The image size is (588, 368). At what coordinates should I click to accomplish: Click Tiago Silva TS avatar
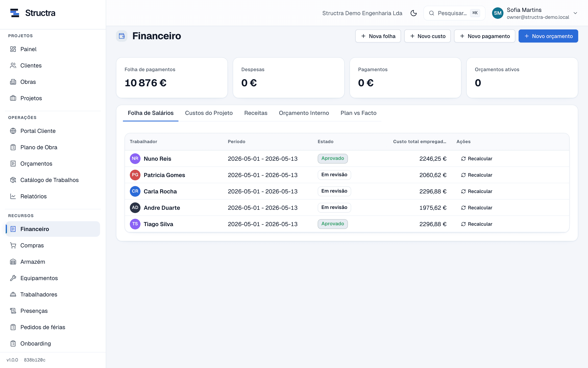(135, 224)
